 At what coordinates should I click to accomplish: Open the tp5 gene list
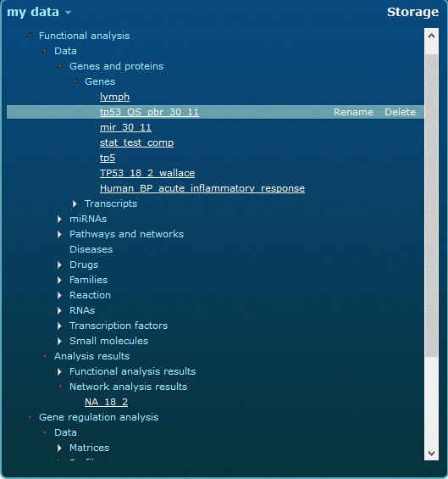coord(108,158)
